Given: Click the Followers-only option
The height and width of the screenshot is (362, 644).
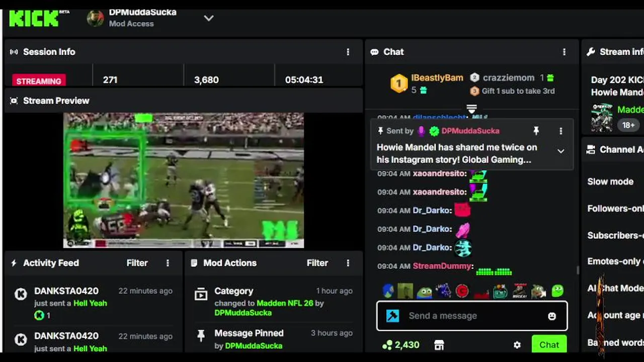Looking at the screenshot, I should (615, 208).
